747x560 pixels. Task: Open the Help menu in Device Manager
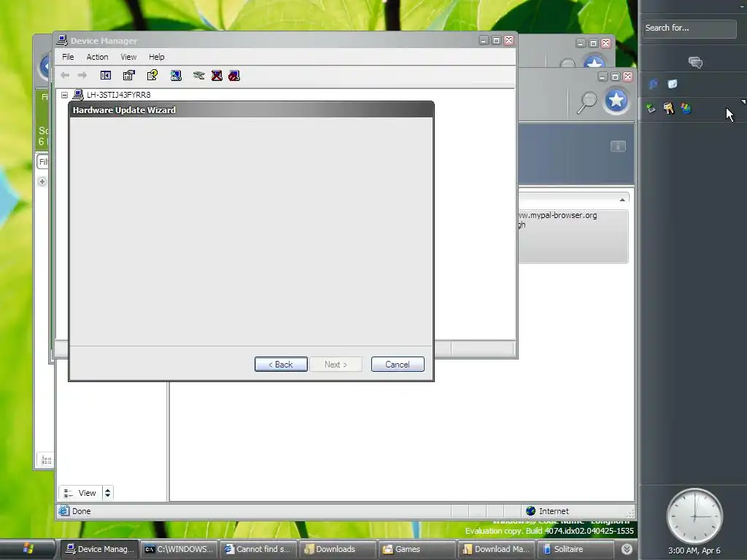click(156, 57)
